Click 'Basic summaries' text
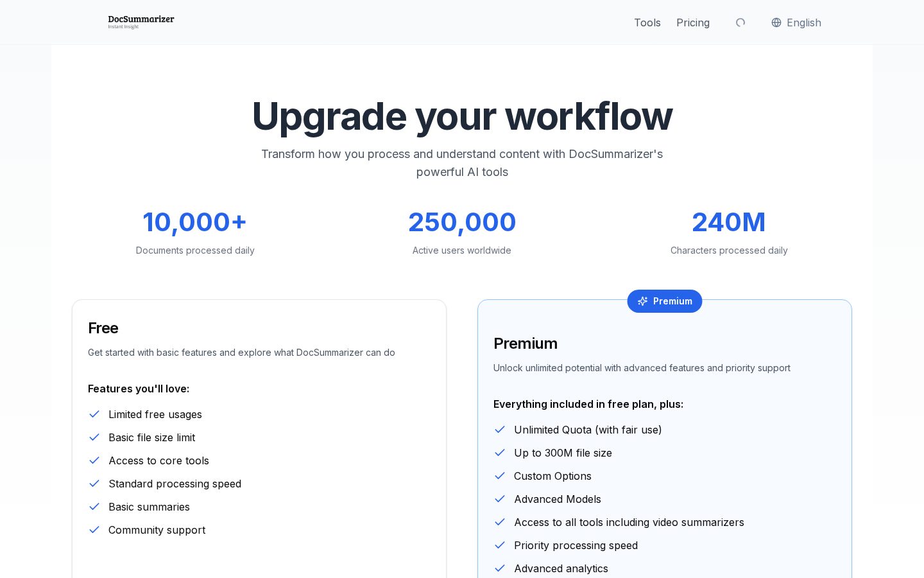This screenshot has width=924, height=578. click(149, 507)
